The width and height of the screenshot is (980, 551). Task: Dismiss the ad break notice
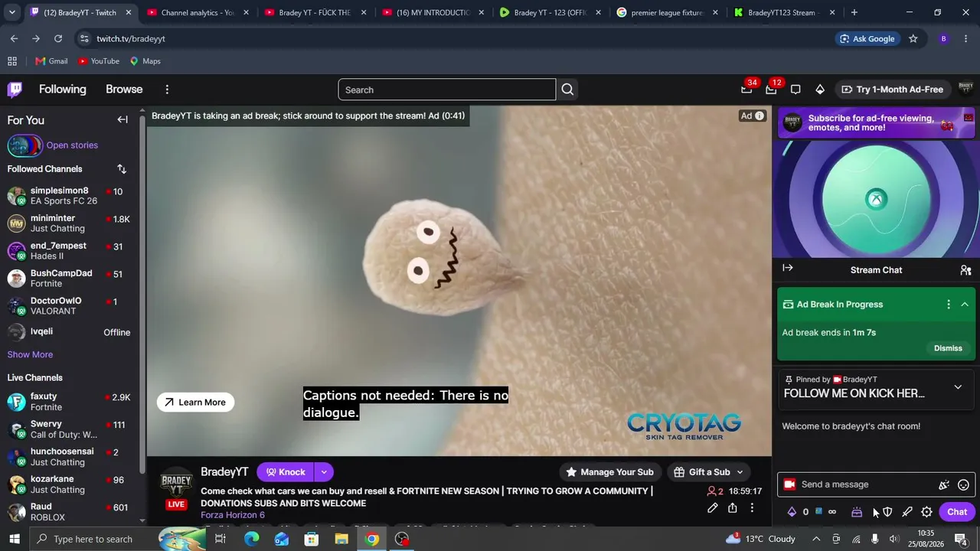948,348
